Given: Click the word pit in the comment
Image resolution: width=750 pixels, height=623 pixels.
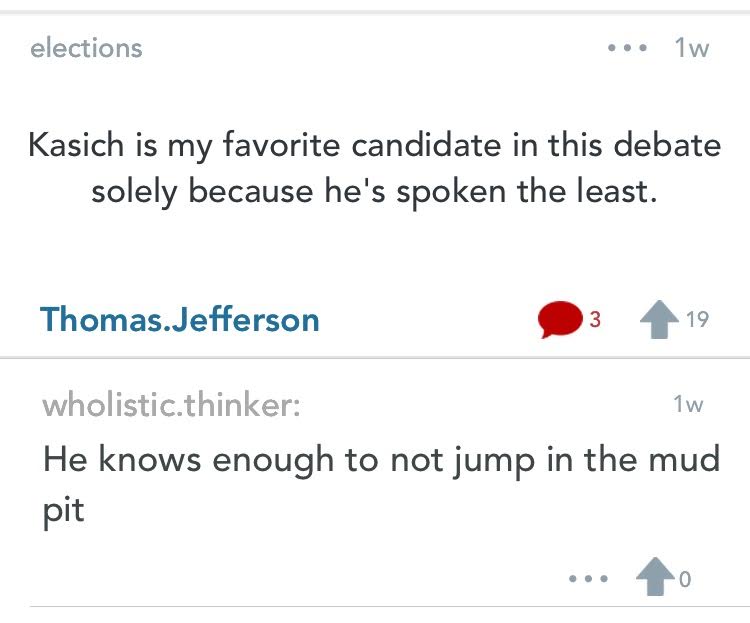Looking at the screenshot, I should [x=64, y=510].
